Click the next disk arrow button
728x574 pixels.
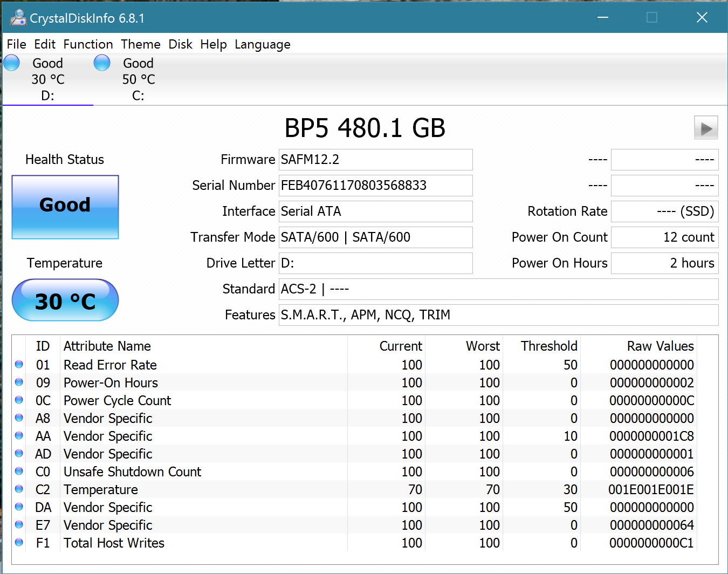coord(705,128)
